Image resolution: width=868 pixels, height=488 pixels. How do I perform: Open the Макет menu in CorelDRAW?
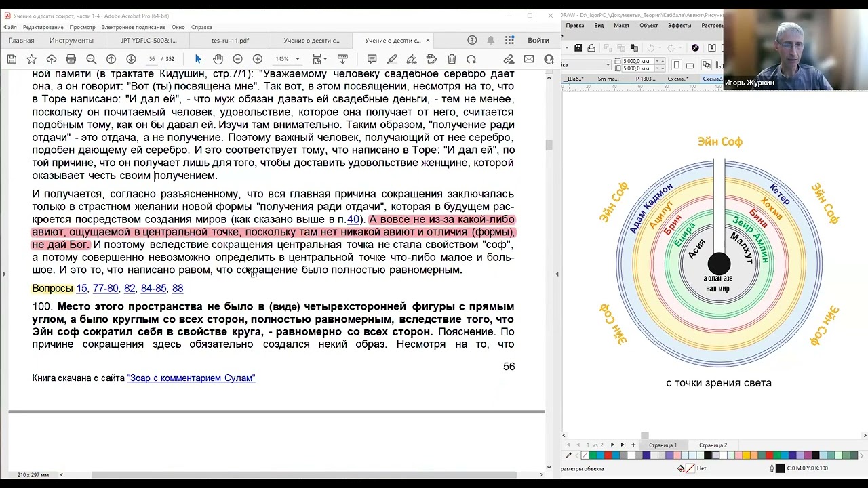click(x=621, y=26)
